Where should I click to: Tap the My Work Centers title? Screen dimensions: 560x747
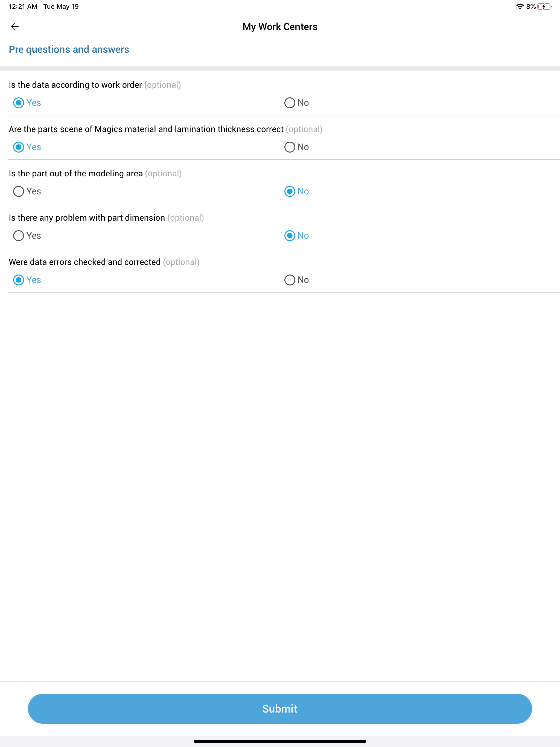(x=280, y=27)
